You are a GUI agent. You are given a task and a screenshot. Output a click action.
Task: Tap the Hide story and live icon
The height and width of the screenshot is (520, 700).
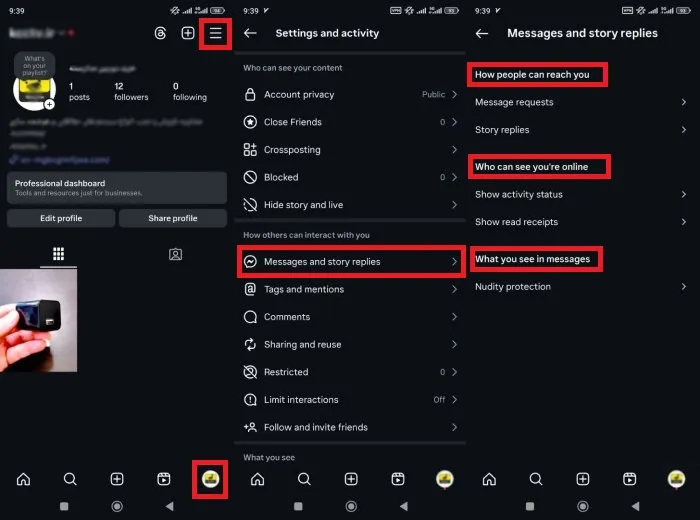coord(250,205)
